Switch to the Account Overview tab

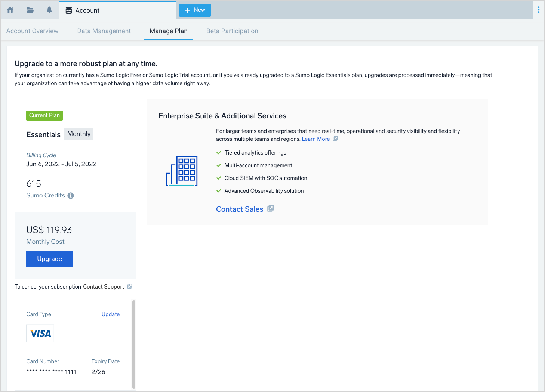point(32,31)
